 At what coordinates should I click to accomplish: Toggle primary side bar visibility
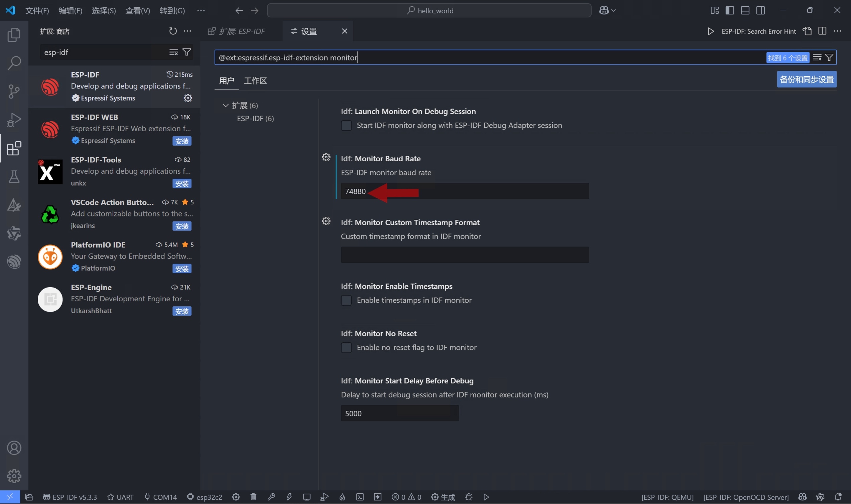(730, 11)
